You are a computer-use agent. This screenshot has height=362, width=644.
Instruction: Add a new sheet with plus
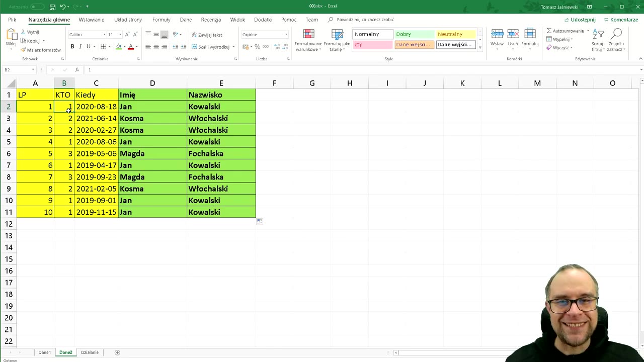tap(117, 352)
